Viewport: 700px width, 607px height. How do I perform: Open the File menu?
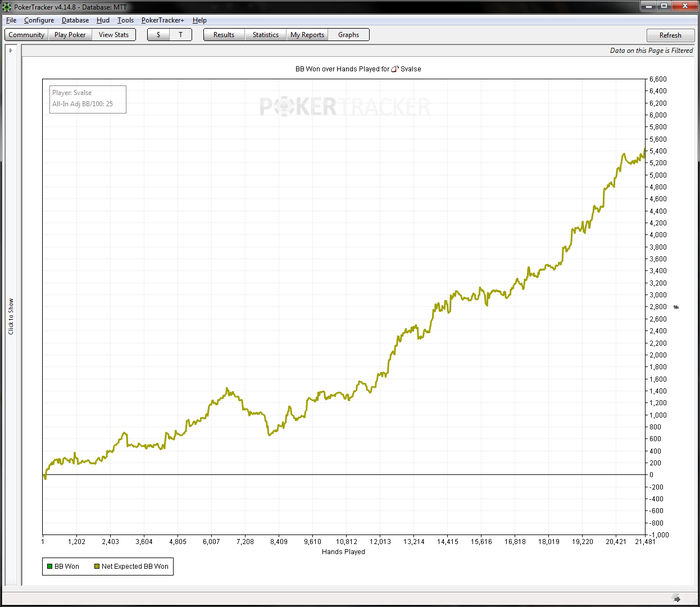coord(11,20)
